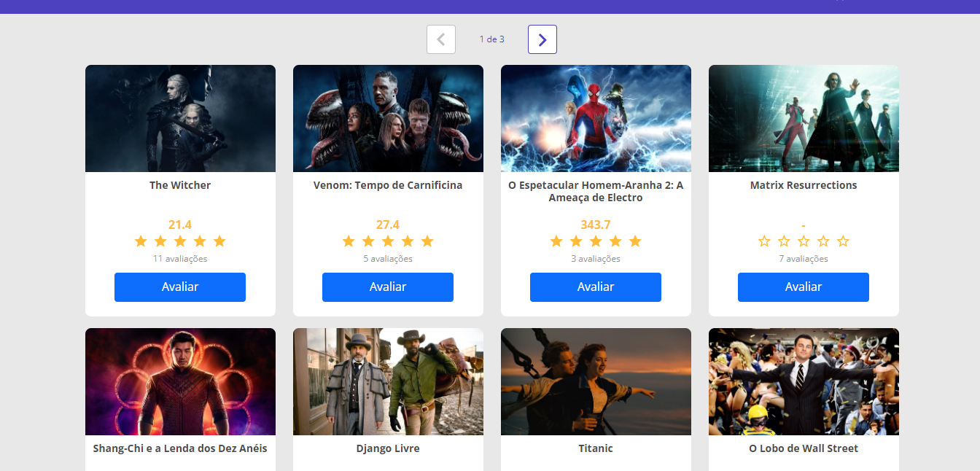980x471 pixels.
Task: Click the 343.7 score on Homem-Aranha 2
Action: [596, 225]
